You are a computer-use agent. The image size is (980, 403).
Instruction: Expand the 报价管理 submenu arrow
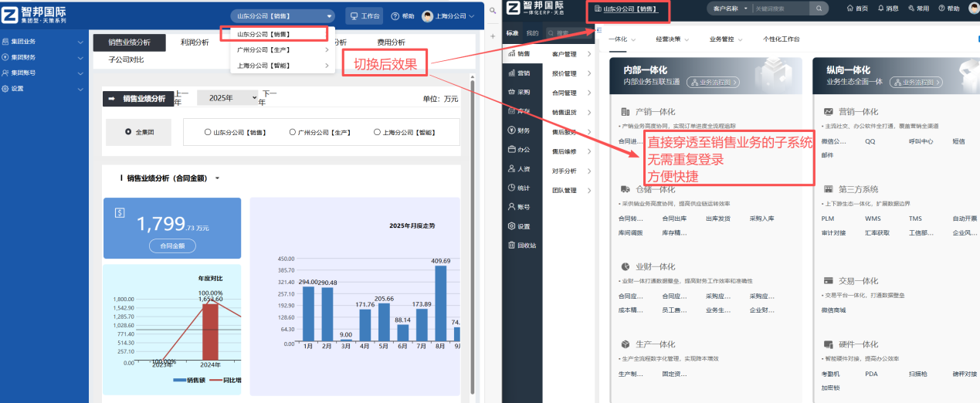tap(590, 74)
